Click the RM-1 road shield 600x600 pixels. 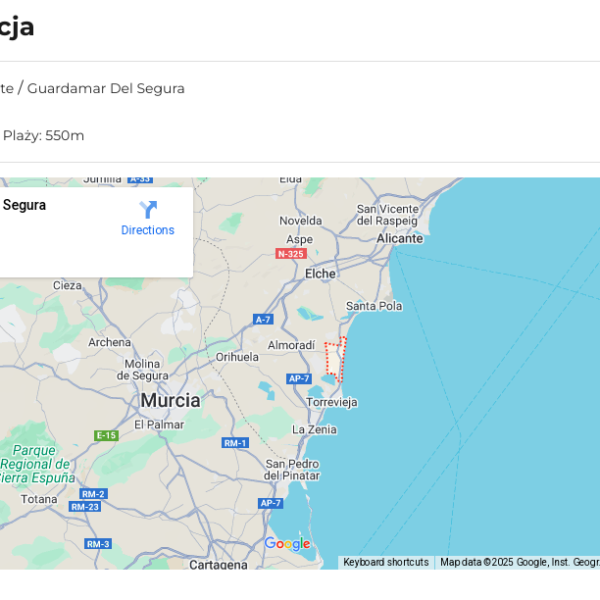point(235,443)
